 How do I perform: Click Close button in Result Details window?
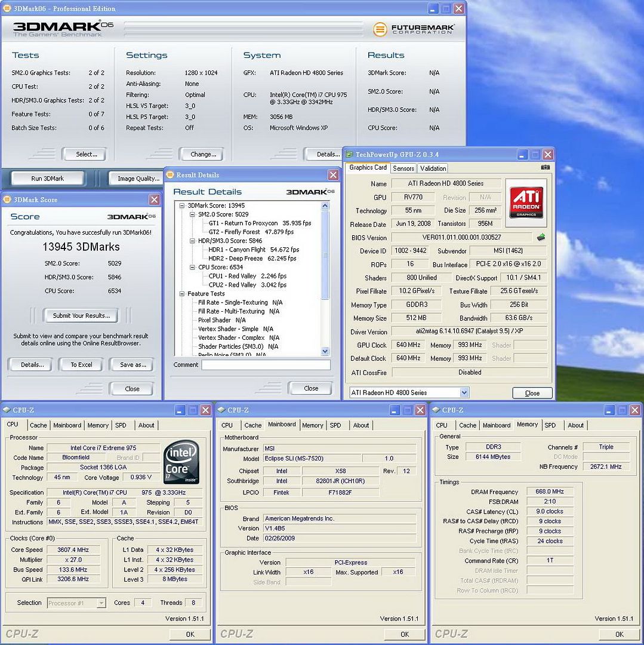tap(311, 388)
